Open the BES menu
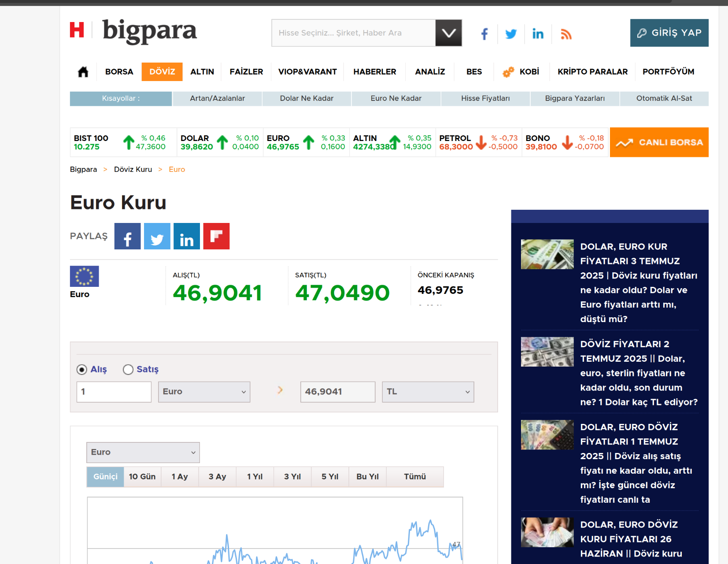This screenshot has height=564, width=728. pos(474,72)
